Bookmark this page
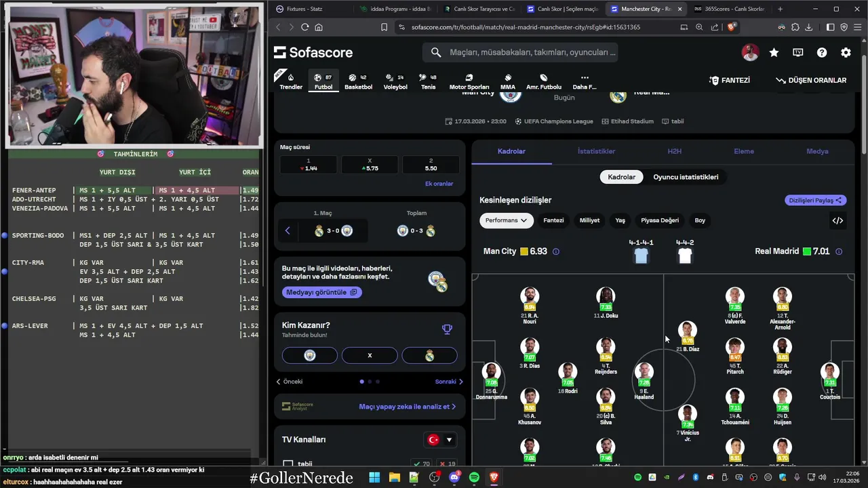 pyautogui.click(x=384, y=27)
